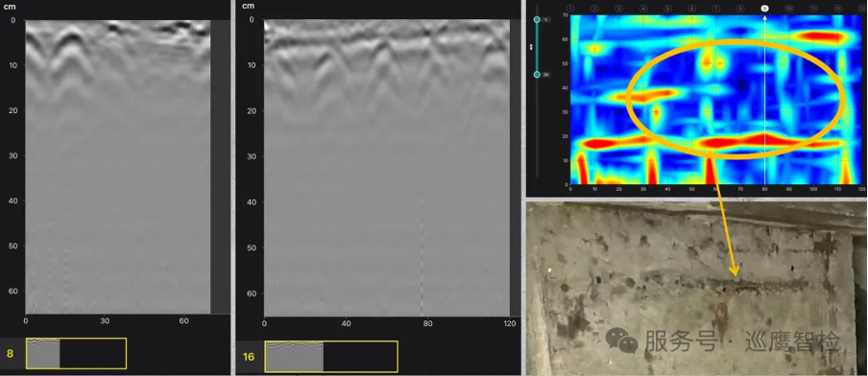
Task: Select scan line marker 11 above heatmap
Action: click(813, 9)
